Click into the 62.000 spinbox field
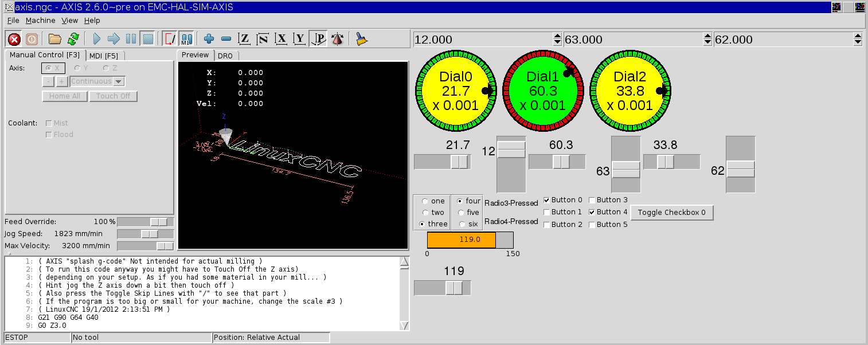Screen dimensions: 868x345 783,40
